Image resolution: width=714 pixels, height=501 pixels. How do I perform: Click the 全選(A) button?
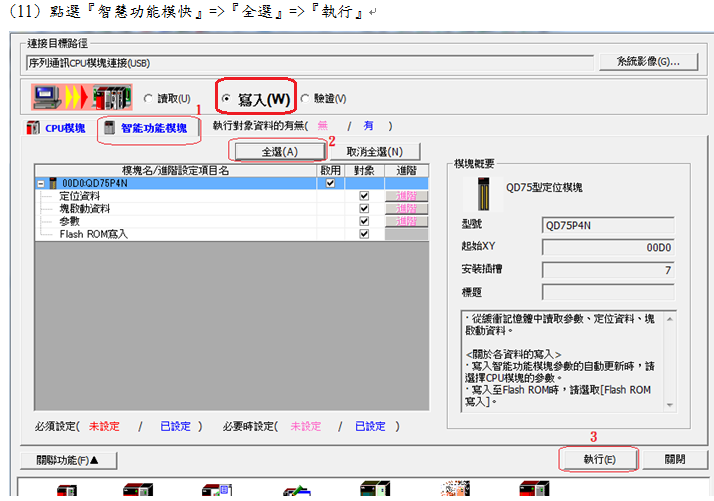279,151
